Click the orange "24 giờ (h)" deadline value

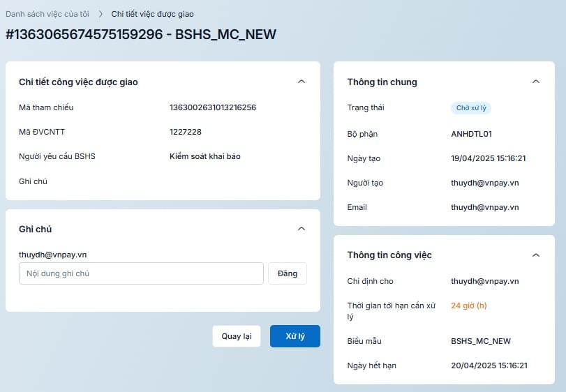tap(469, 306)
